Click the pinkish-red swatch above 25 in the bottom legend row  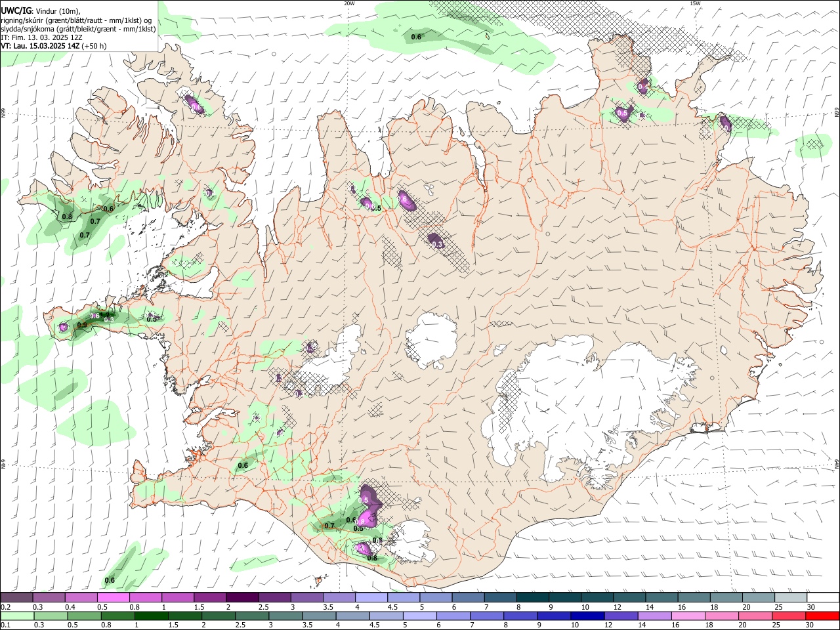(788, 616)
